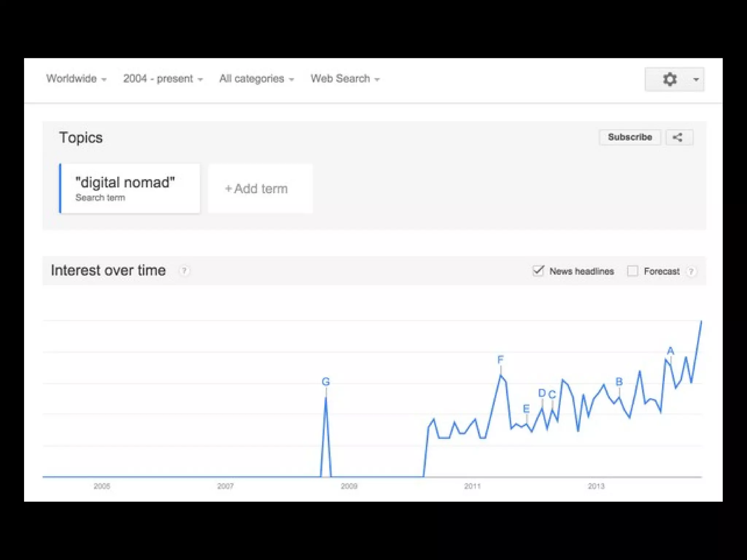
Task: Click the Add term box
Action: point(260,188)
